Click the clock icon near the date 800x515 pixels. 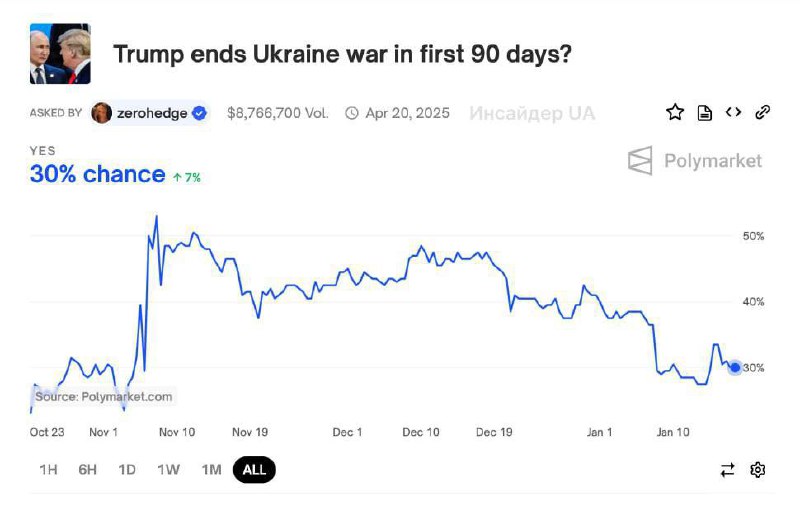tap(351, 113)
